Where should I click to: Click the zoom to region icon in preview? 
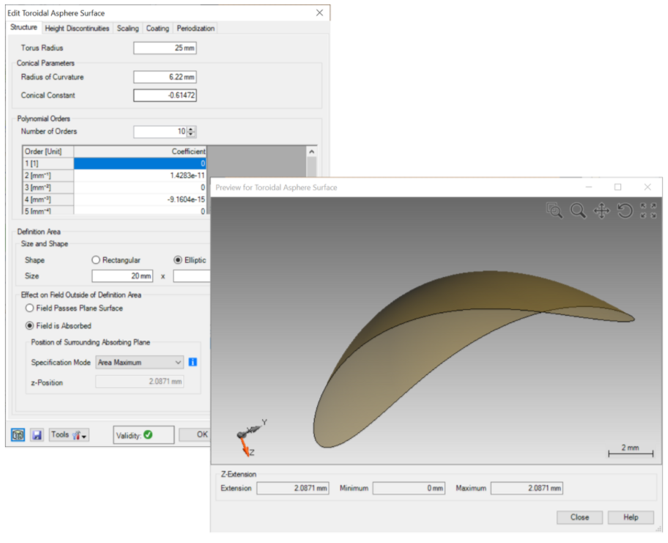pos(555,211)
